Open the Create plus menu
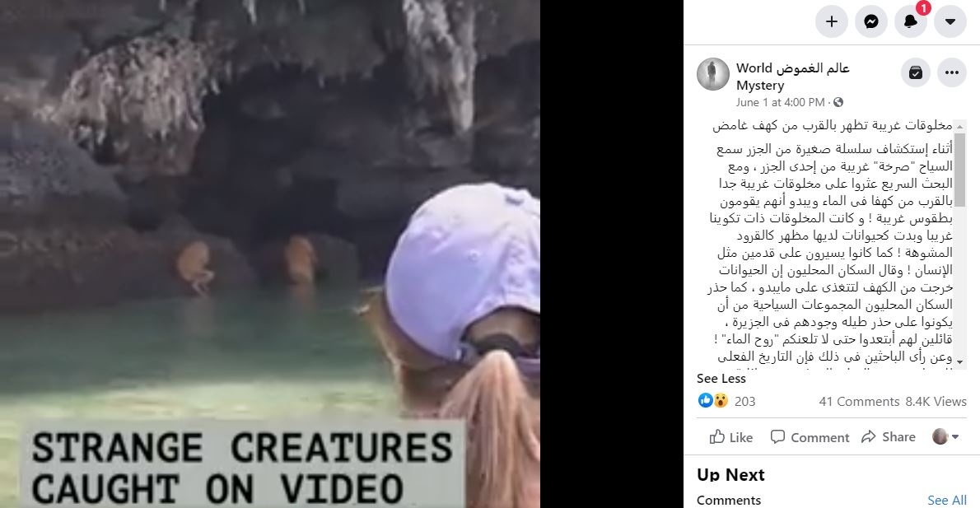The width and height of the screenshot is (980, 508). coord(831,22)
